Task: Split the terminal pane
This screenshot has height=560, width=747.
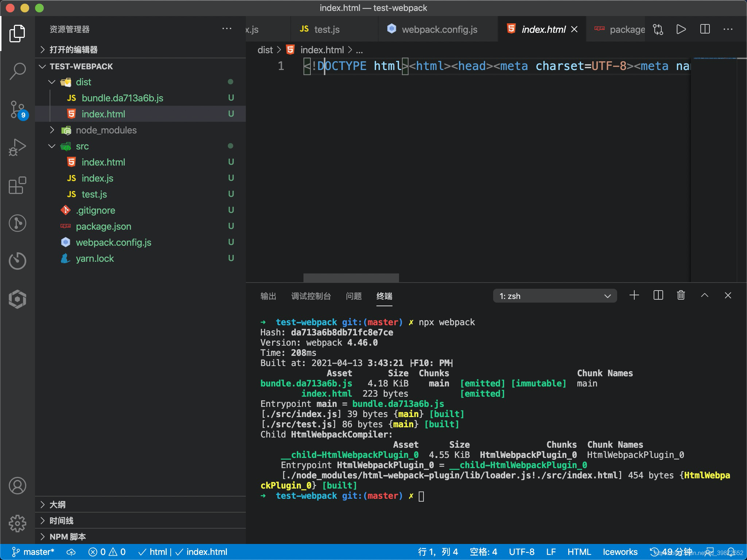Action: tap(658, 295)
